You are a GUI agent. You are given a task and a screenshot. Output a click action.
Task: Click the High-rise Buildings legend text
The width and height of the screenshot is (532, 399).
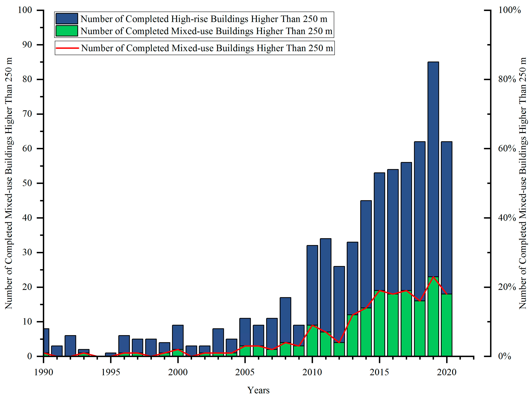tap(204, 19)
